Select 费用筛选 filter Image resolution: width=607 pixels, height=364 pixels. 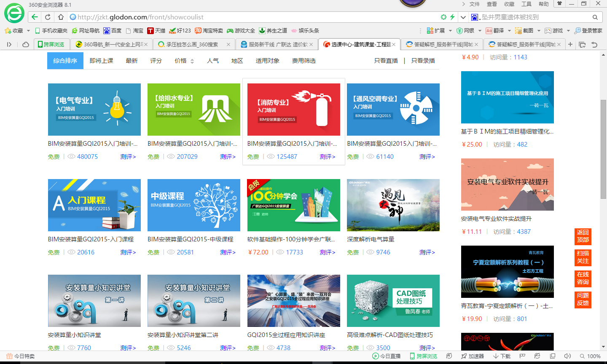(x=304, y=61)
